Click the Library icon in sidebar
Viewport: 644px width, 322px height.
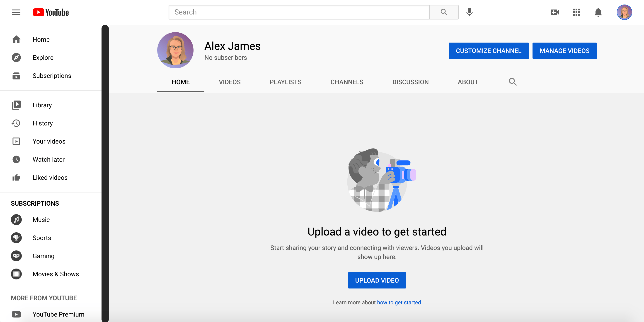tap(17, 105)
